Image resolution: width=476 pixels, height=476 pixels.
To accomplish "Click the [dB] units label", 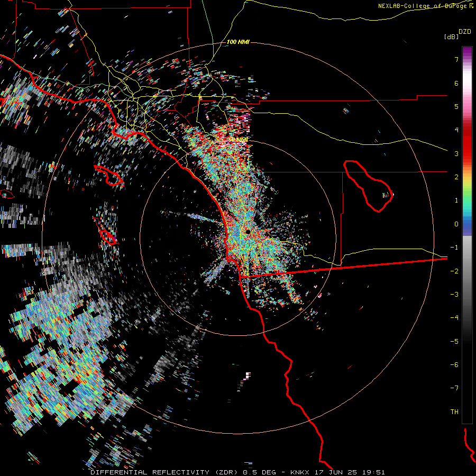I will click(451, 36).
